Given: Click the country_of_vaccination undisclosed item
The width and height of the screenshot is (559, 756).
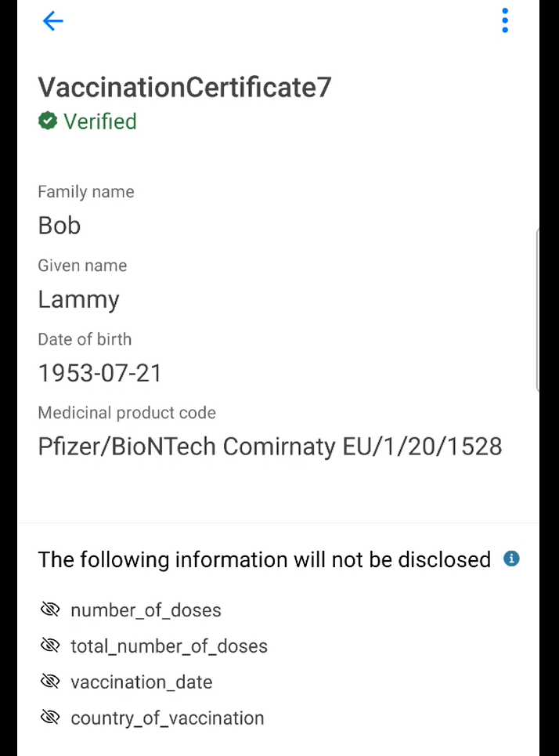Looking at the screenshot, I should [x=167, y=718].
